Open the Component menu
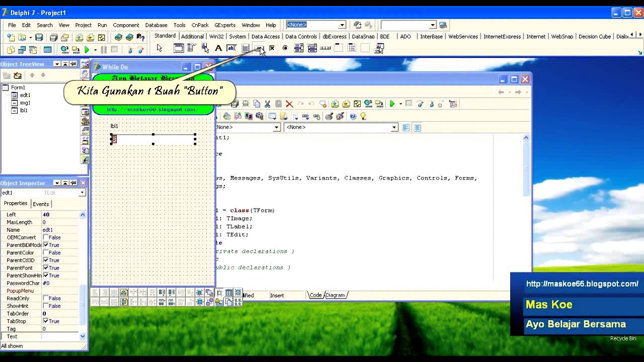Viewport: 644px width, 362px height. [126, 25]
